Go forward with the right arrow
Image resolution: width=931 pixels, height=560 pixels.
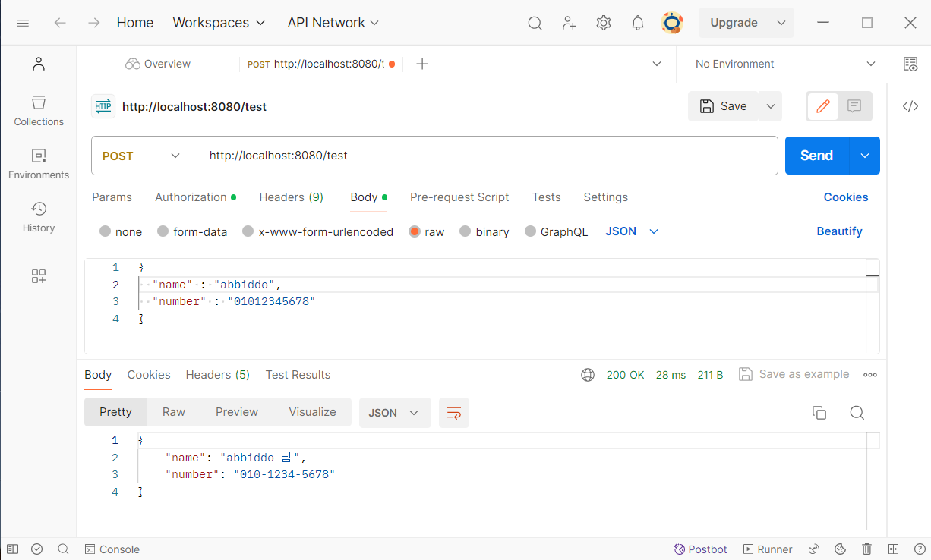pyautogui.click(x=94, y=23)
